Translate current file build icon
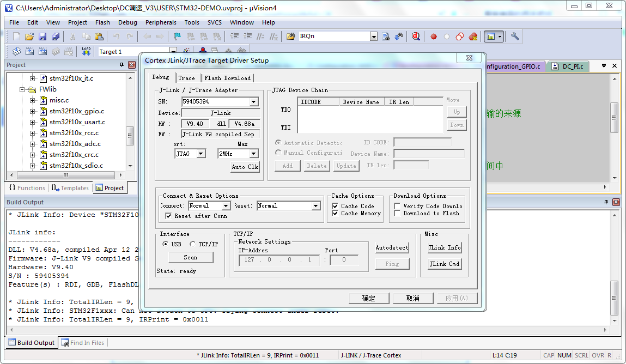The width and height of the screenshot is (626, 364). point(16,51)
